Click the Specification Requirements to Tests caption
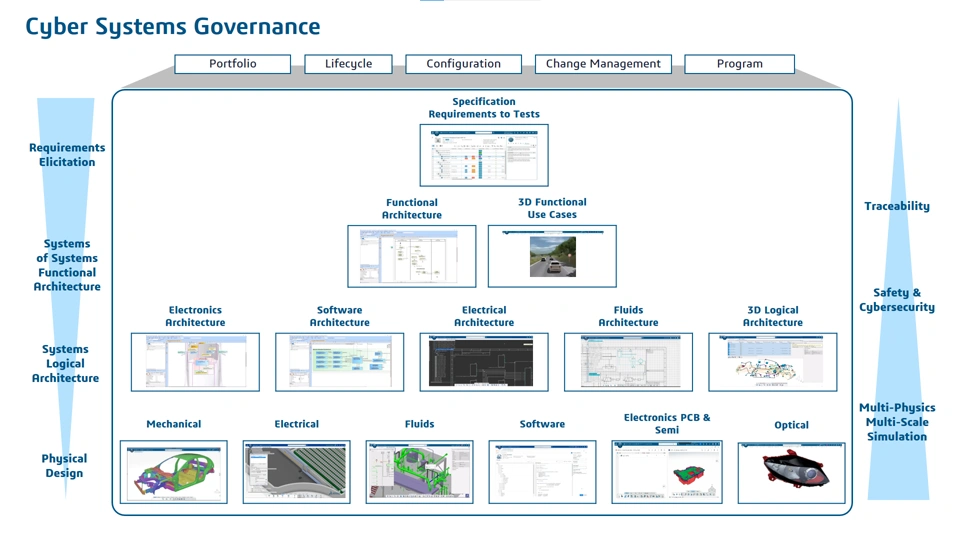Image resolution: width=960 pixels, height=540 pixels. coord(484,108)
